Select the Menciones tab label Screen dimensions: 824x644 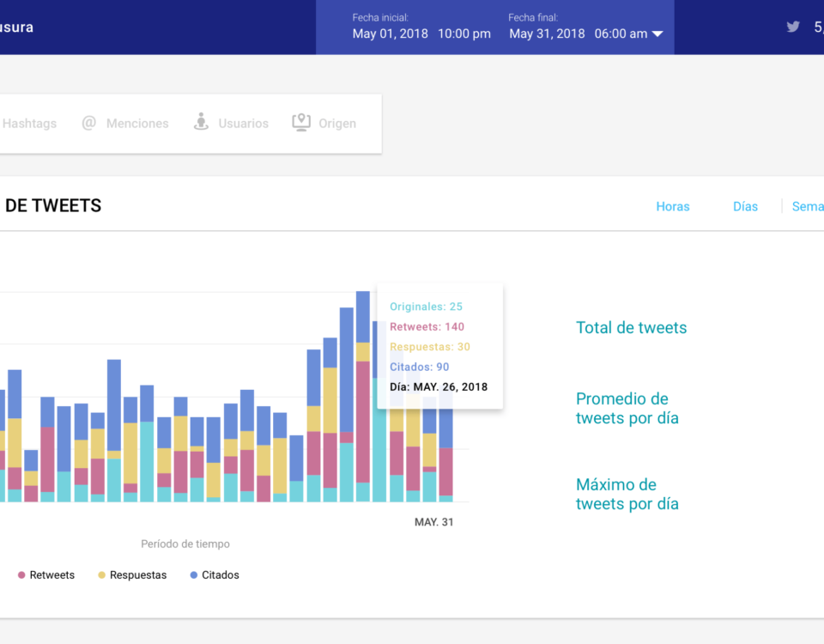137,124
